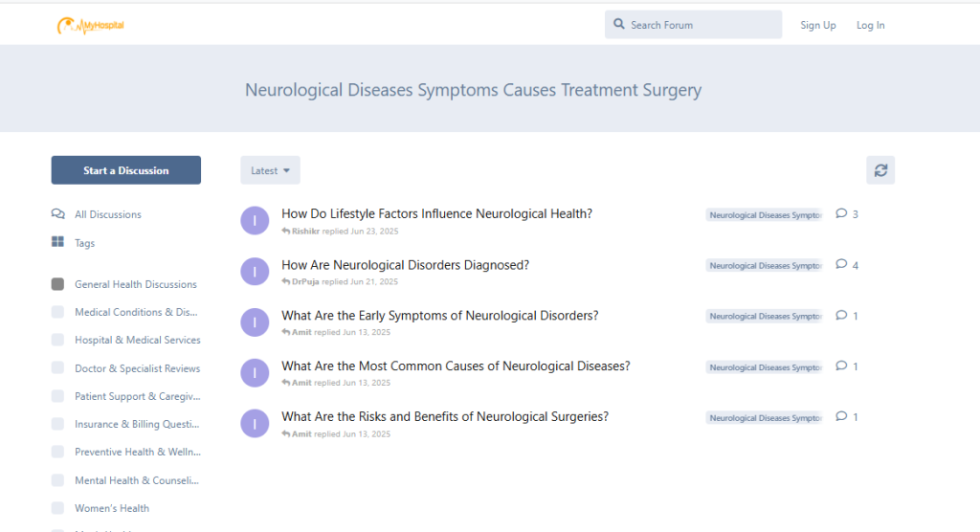Click the magnifier icon in search bar
Viewport: 980px width, 532px height.
(619, 25)
